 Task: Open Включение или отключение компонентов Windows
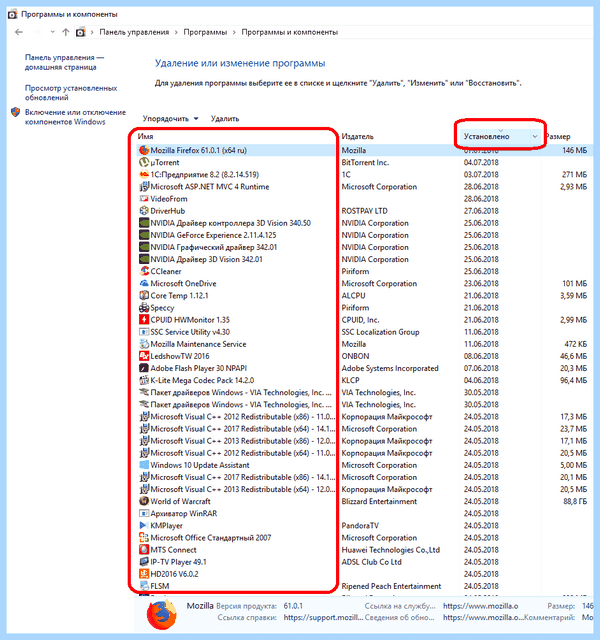(76, 117)
